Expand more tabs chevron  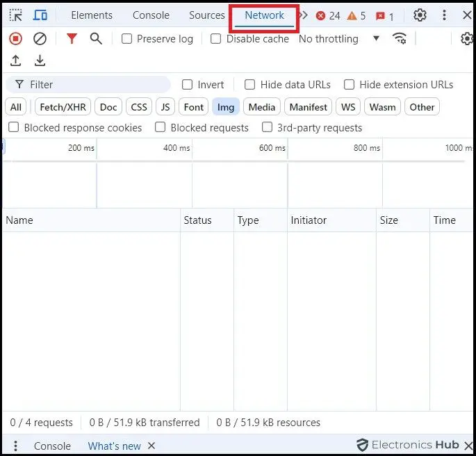coord(303,15)
